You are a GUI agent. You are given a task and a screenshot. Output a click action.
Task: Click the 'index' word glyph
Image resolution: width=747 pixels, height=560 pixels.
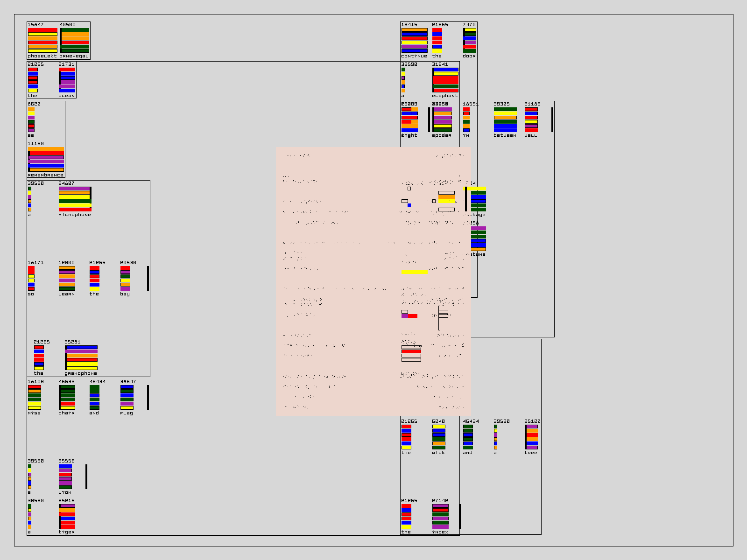440,517
